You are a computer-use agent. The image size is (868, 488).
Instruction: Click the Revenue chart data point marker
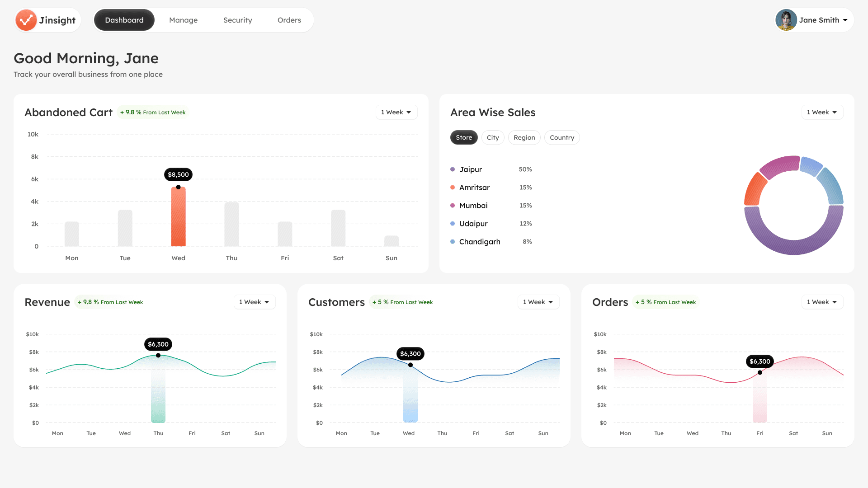[158, 356]
